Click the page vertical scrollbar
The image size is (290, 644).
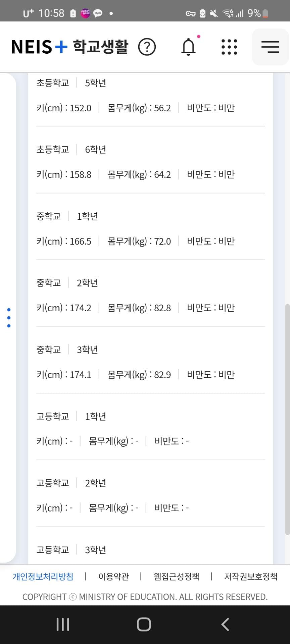[x=287, y=419]
